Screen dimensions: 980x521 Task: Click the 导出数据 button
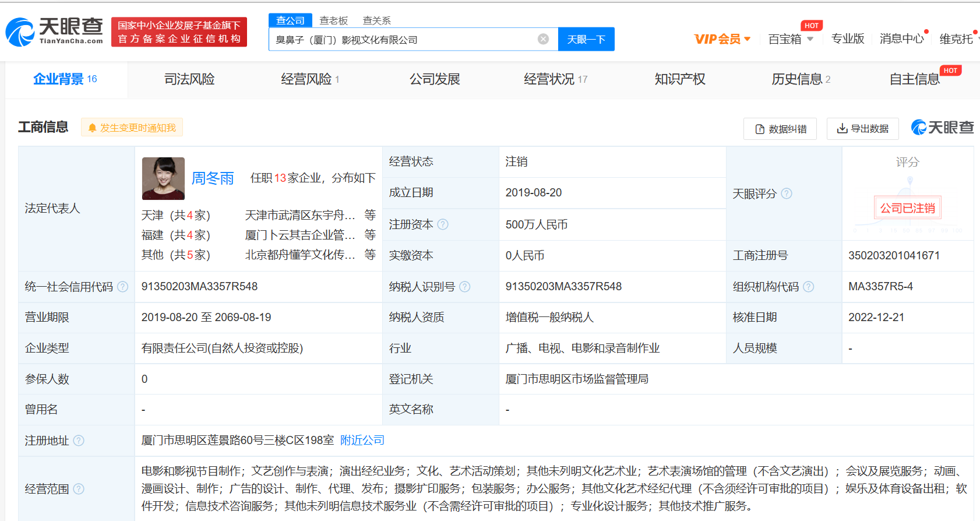click(863, 129)
